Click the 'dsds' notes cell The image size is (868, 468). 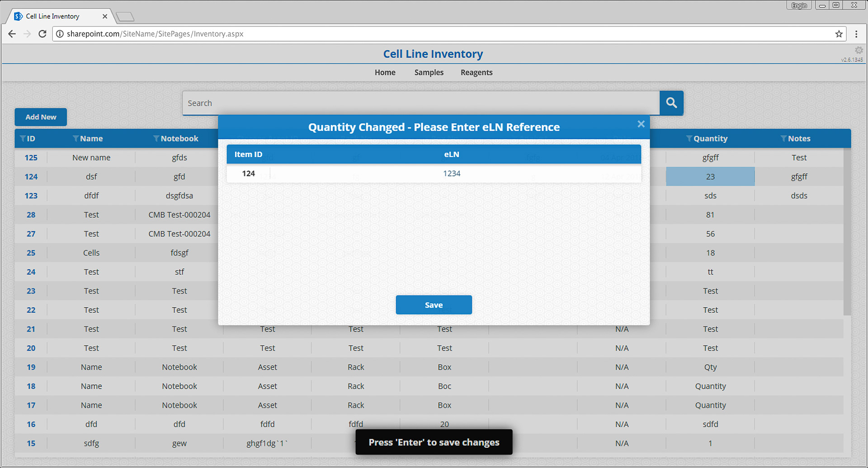click(799, 196)
